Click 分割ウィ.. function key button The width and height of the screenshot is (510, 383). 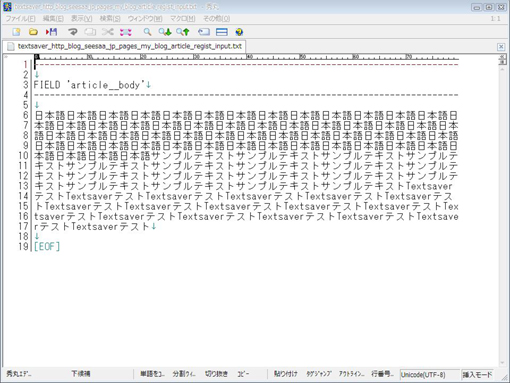click(x=184, y=374)
